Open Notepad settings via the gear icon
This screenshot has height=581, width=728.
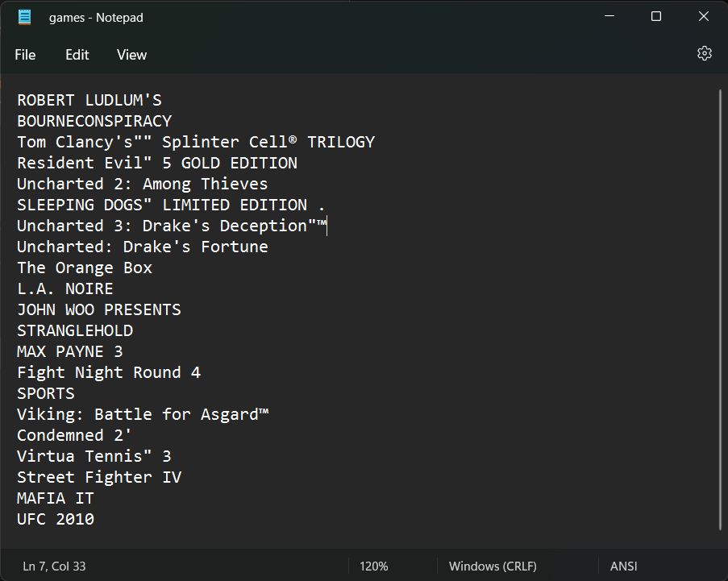(704, 54)
